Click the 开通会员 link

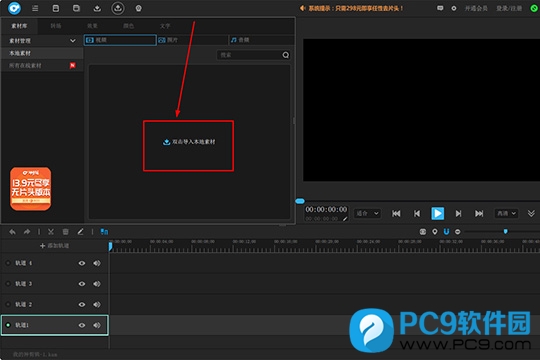pyautogui.click(x=476, y=8)
